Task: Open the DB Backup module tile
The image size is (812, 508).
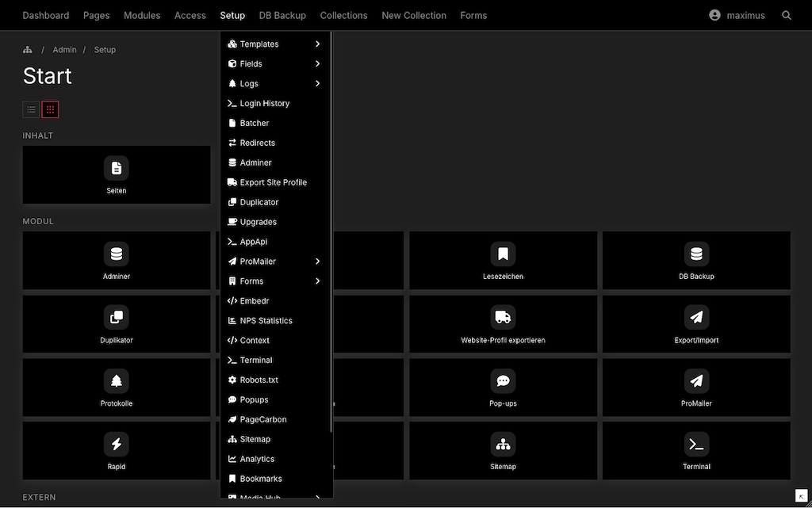Action: coord(696,260)
